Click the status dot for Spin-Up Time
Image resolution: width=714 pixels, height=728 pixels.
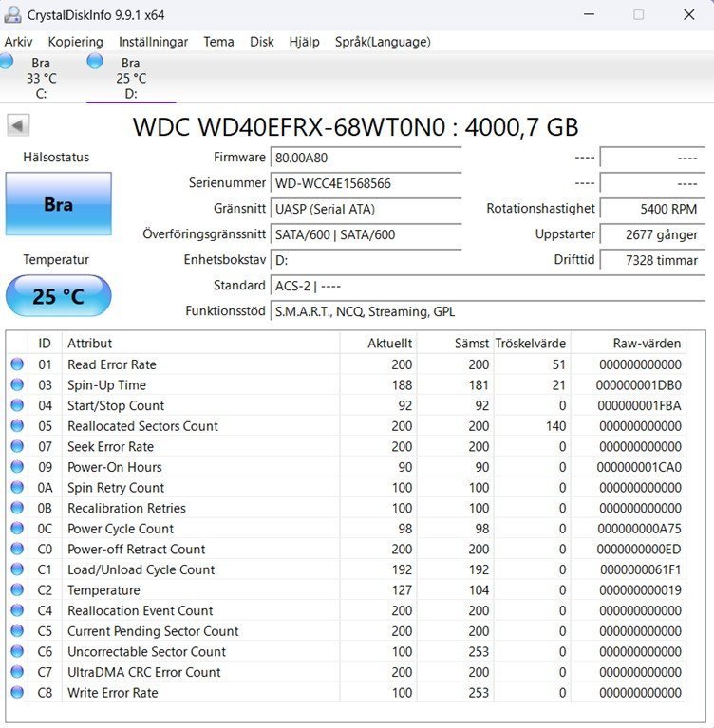coord(17,384)
